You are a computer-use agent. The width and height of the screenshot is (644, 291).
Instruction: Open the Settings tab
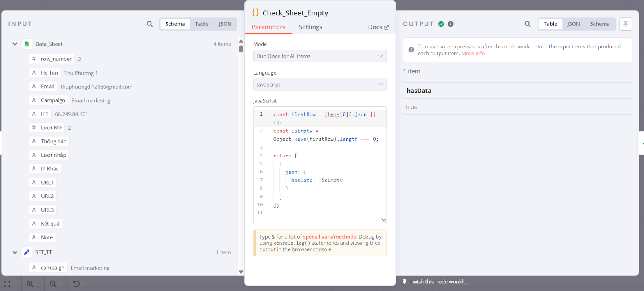click(x=310, y=27)
